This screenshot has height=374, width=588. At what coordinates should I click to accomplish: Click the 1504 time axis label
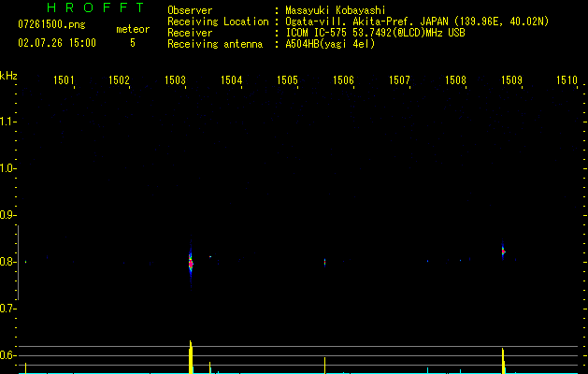coord(232,80)
